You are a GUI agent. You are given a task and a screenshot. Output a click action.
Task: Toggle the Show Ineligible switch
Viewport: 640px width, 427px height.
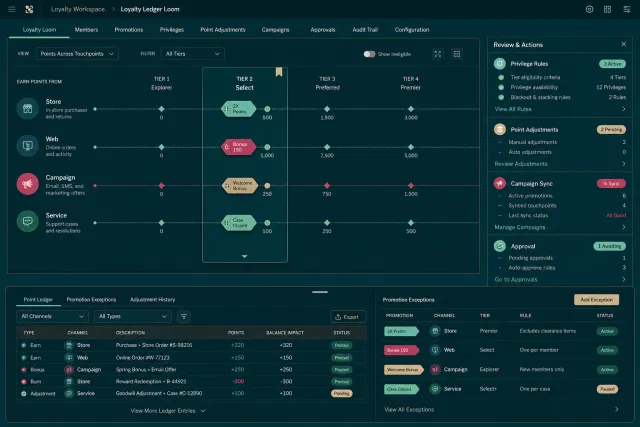(x=369, y=54)
